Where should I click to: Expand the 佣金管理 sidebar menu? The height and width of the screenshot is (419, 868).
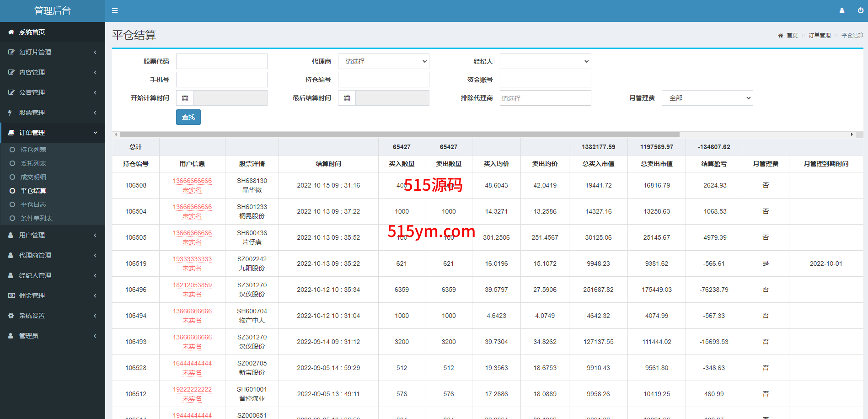[x=52, y=295]
